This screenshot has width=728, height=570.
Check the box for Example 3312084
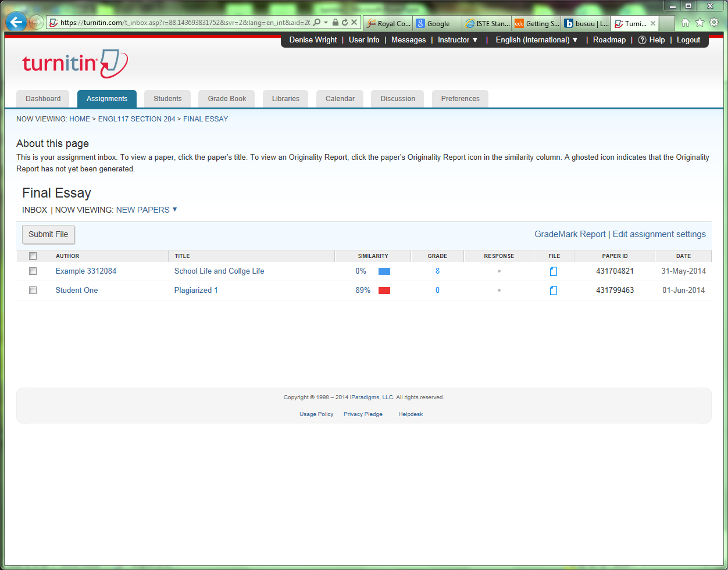[33, 271]
